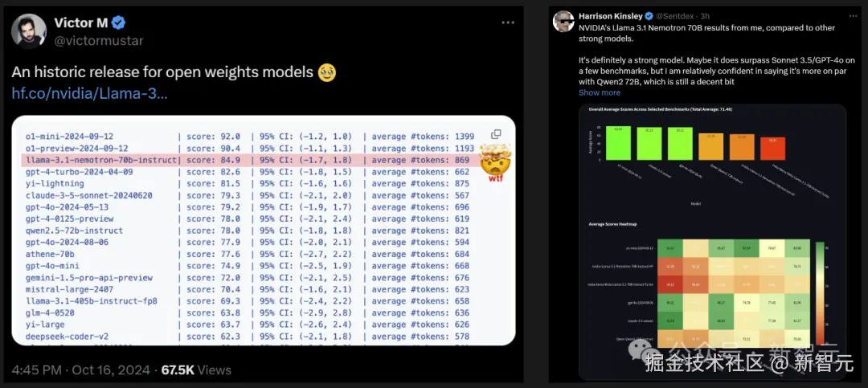Image resolution: width=868 pixels, height=388 pixels.
Task: Click the 67.5K Views count
Action: (196, 370)
